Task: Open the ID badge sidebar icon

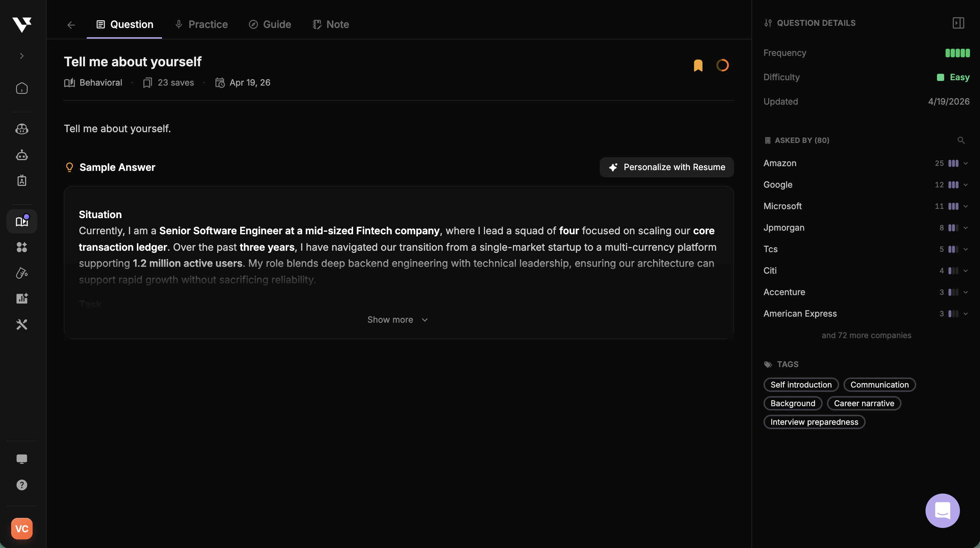Action: pyautogui.click(x=22, y=180)
